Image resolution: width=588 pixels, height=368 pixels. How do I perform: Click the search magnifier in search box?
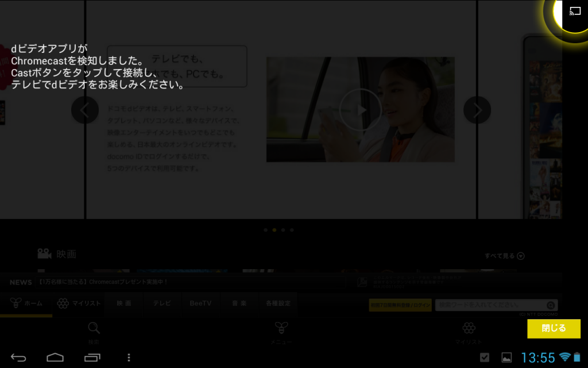click(x=551, y=305)
